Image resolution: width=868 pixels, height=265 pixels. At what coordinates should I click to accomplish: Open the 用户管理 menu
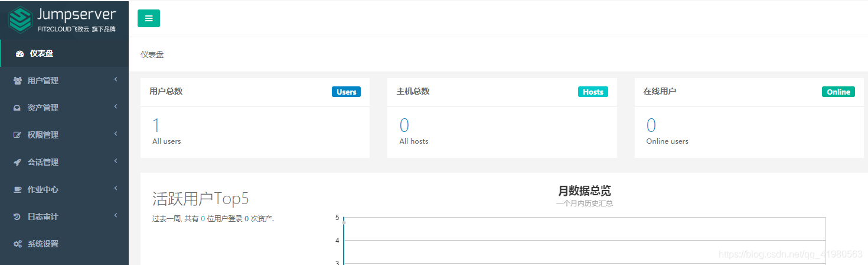[x=64, y=80]
